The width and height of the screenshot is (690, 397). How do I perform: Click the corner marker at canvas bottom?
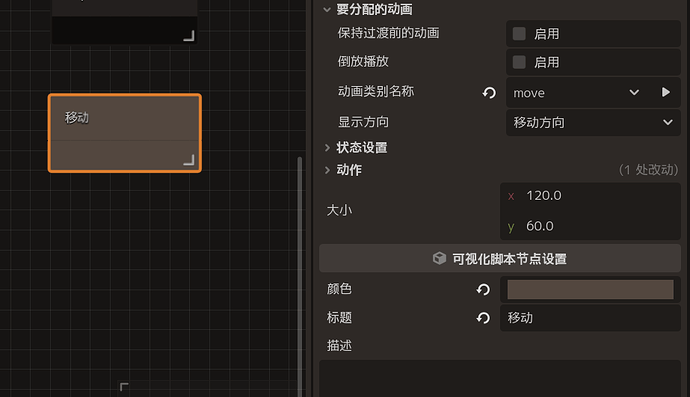point(124,387)
